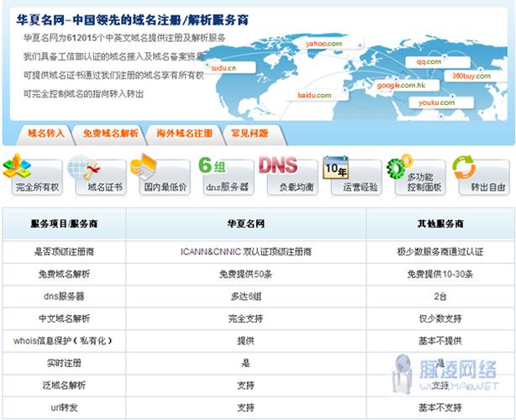516x420 pixels.
Task: Click the 实时注册 row label
Action: point(64,363)
